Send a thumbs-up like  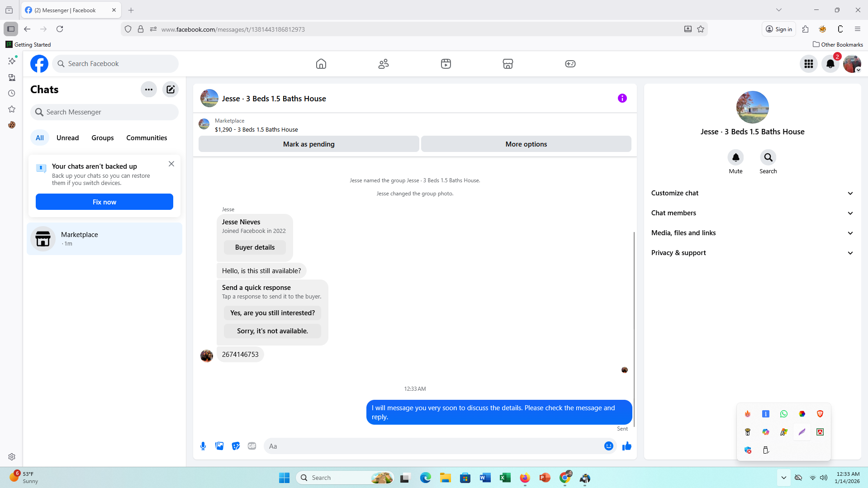(626, 446)
